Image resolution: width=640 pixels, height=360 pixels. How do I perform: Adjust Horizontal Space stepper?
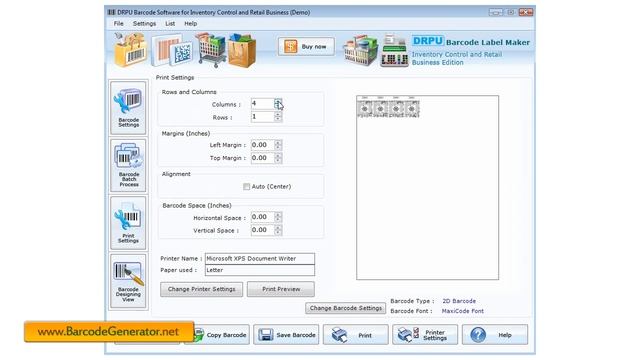click(278, 217)
